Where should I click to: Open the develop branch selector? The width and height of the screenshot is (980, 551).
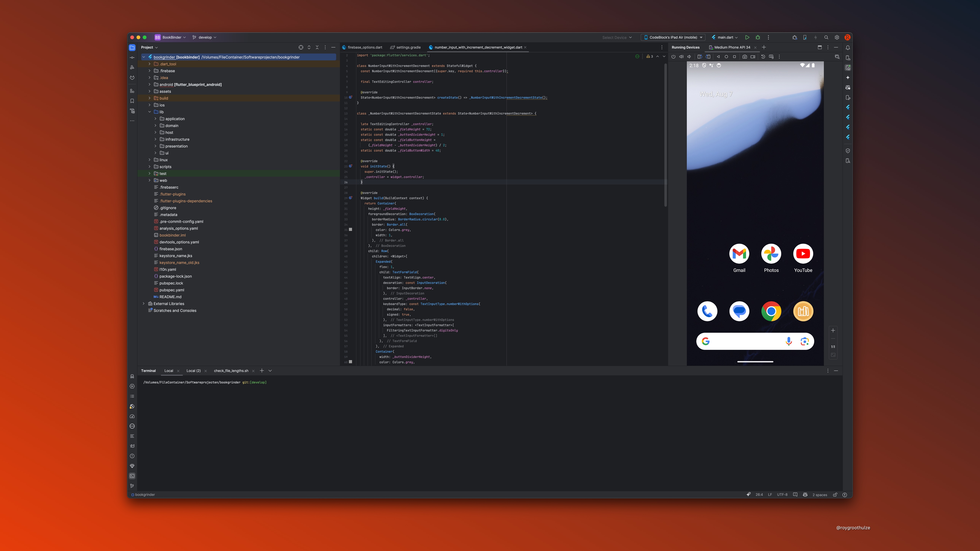[205, 37]
